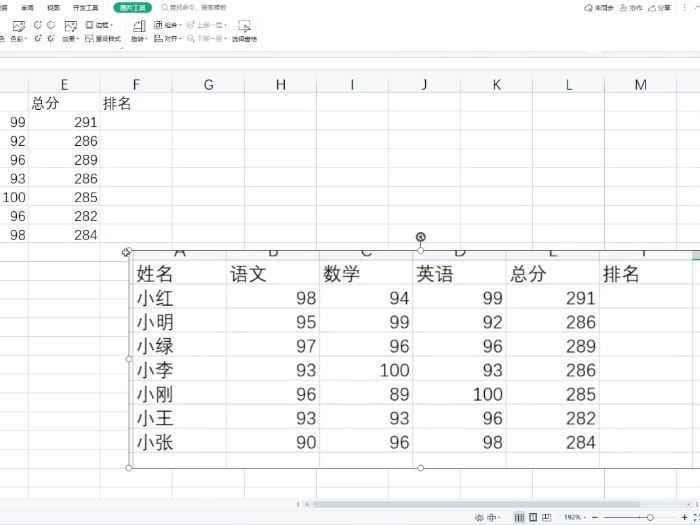Decrease picture brightness with the lower-right sun icon

pos(51,38)
